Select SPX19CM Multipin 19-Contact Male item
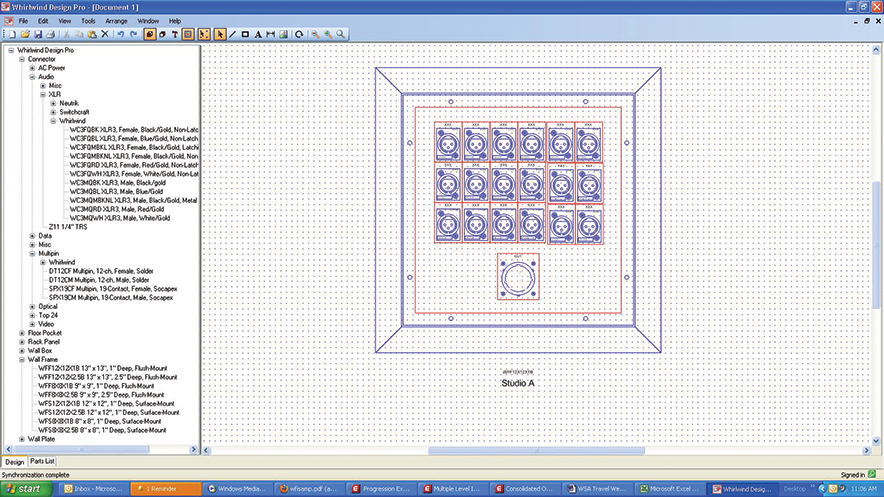Screen dimensions: 884x497 (x=110, y=298)
